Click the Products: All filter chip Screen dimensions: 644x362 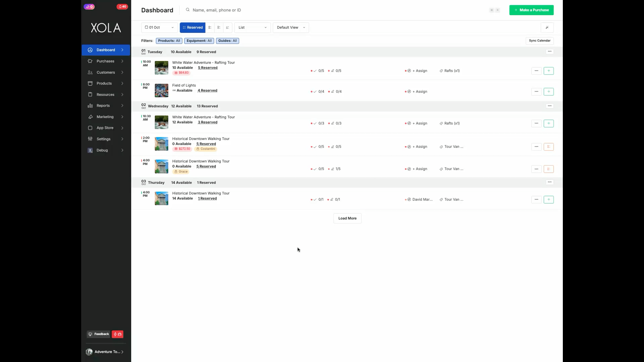click(169, 41)
